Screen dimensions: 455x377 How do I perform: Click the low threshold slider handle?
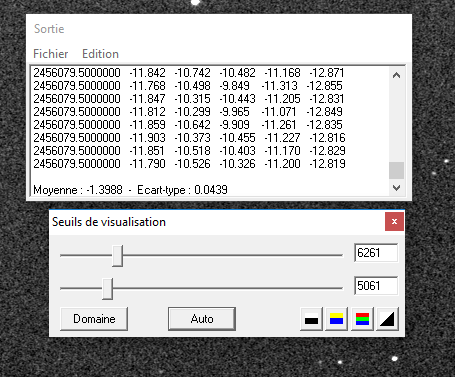tap(107, 289)
